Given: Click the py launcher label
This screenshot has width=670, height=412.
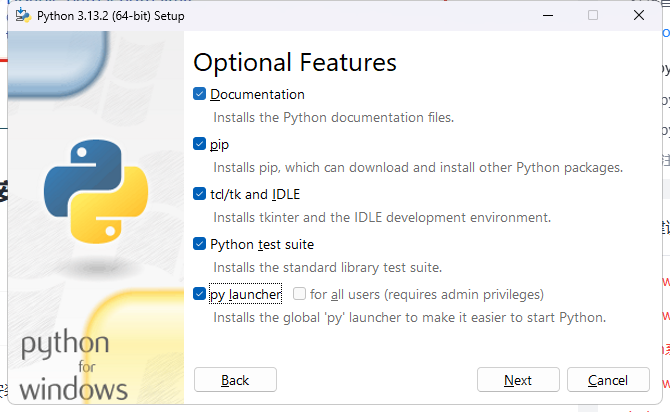Looking at the screenshot, I should click(246, 294).
